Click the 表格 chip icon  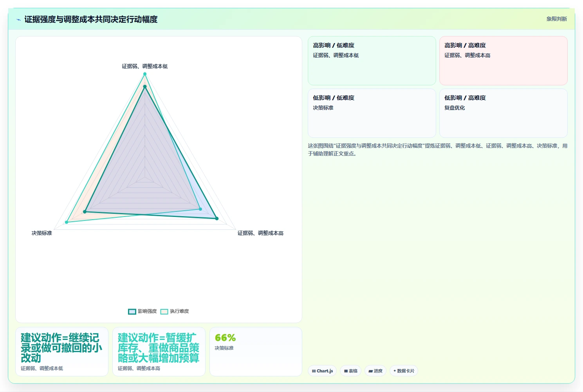346,371
